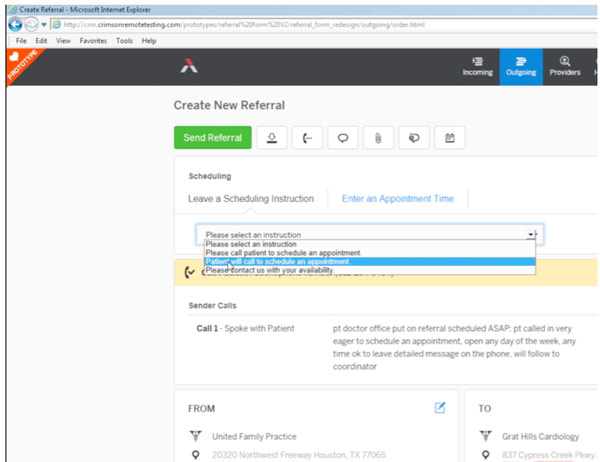Open the Favorites menu
Image resolution: width=600 pixels, height=462 pixels.
pos(93,41)
